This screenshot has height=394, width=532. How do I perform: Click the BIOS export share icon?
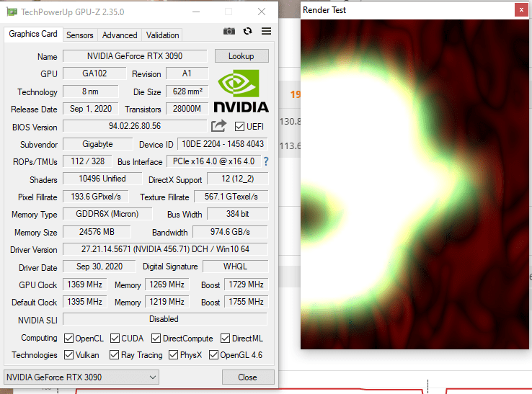pos(218,126)
